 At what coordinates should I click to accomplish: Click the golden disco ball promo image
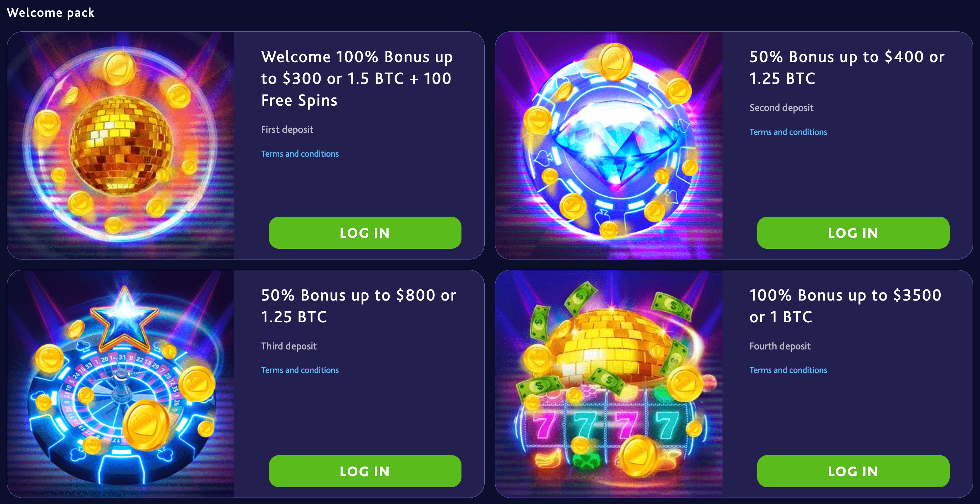(x=121, y=145)
